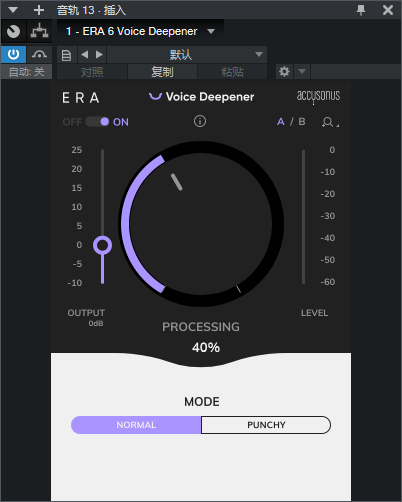
Task: Load the next preset with the right arrow
Action: tap(99, 55)
